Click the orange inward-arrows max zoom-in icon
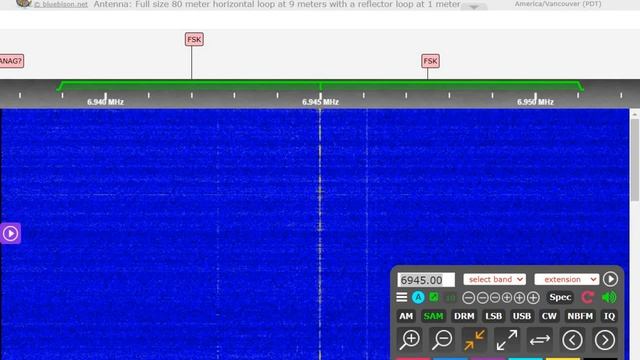This screenshot has width=640, height=360. pos(474,340)
